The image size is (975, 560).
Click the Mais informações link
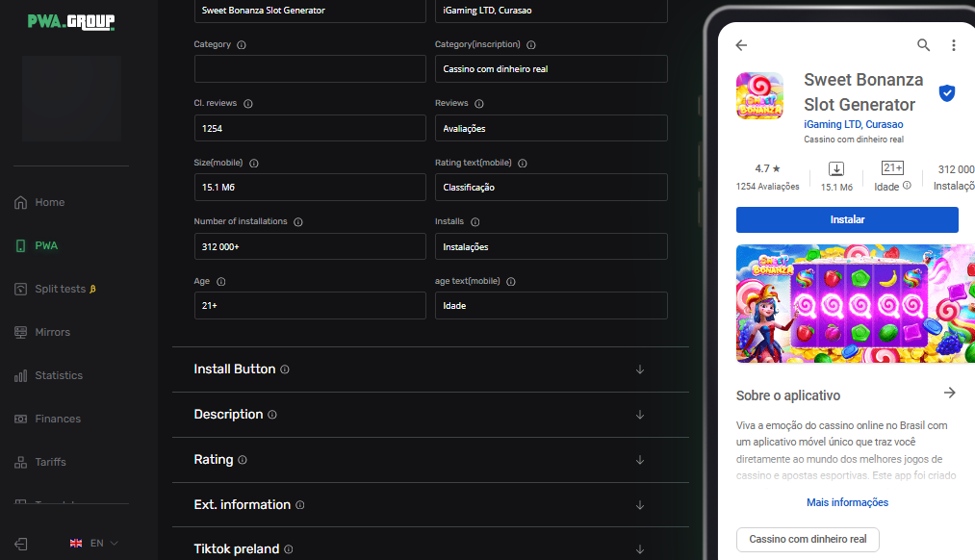coord(847,502)
